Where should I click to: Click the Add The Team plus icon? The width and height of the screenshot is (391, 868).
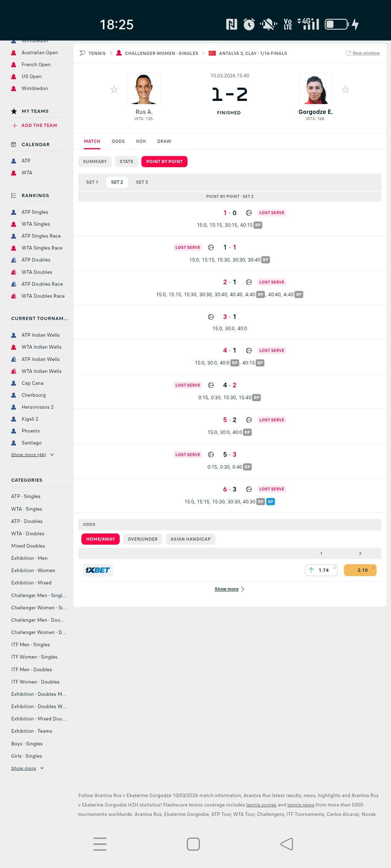(14, 125)
